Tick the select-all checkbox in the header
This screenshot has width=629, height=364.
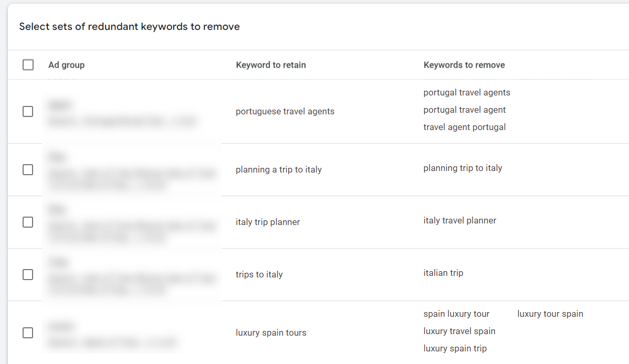(x=28, y=65)
